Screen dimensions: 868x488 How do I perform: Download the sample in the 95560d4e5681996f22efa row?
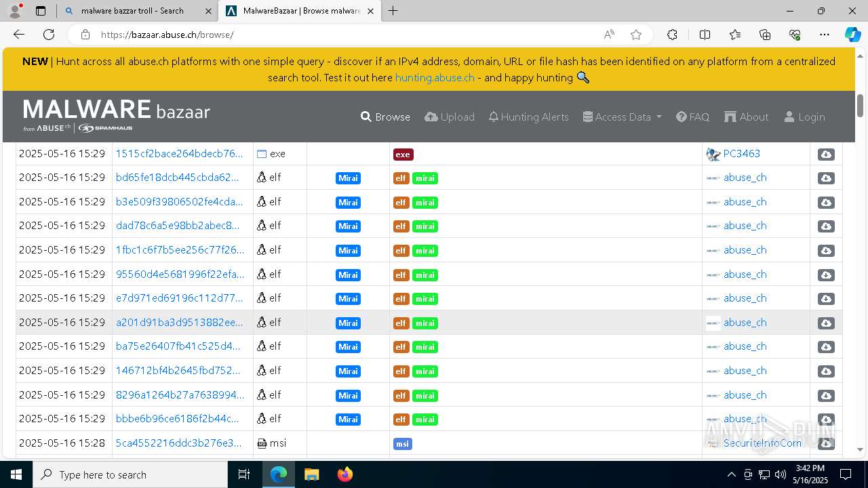(826, 275)
